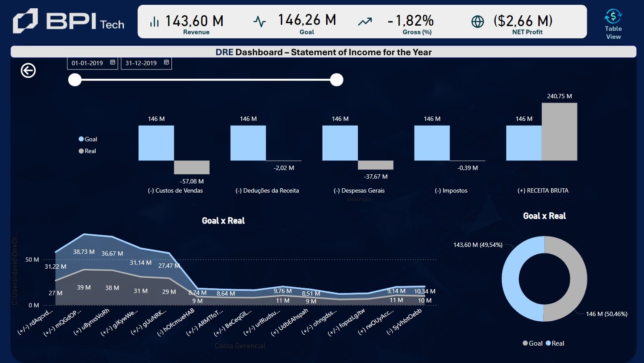
Task: Click the Gross trending arrow icon
Action: click(x=365, y=22)
